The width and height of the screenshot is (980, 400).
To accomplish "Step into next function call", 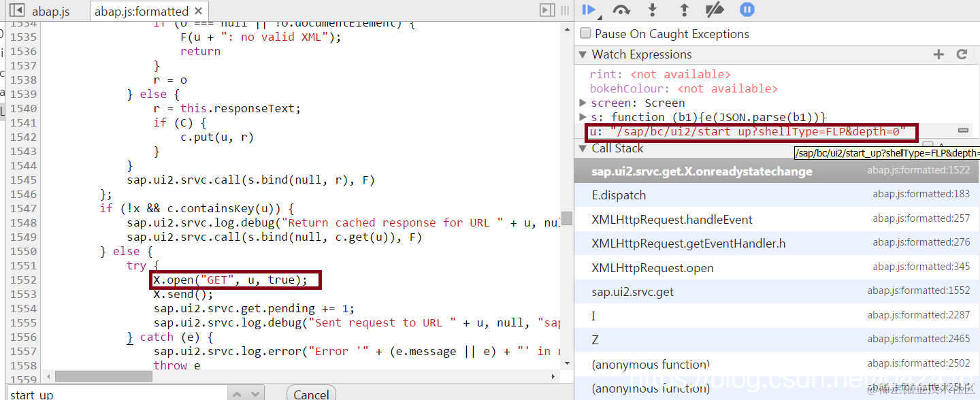I will [652, 10].
